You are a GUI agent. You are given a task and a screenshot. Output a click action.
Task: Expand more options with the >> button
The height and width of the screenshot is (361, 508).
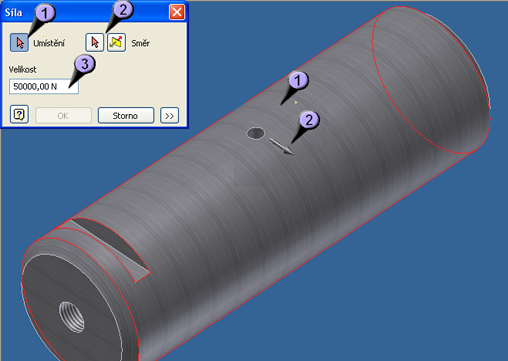click(x=169, y=116)
